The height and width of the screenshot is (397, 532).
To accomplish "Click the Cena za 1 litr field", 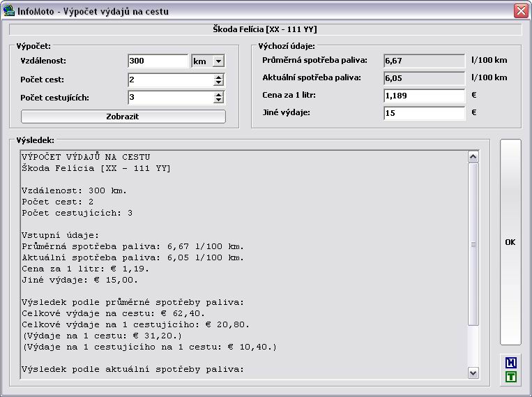I will coord(424,96).
